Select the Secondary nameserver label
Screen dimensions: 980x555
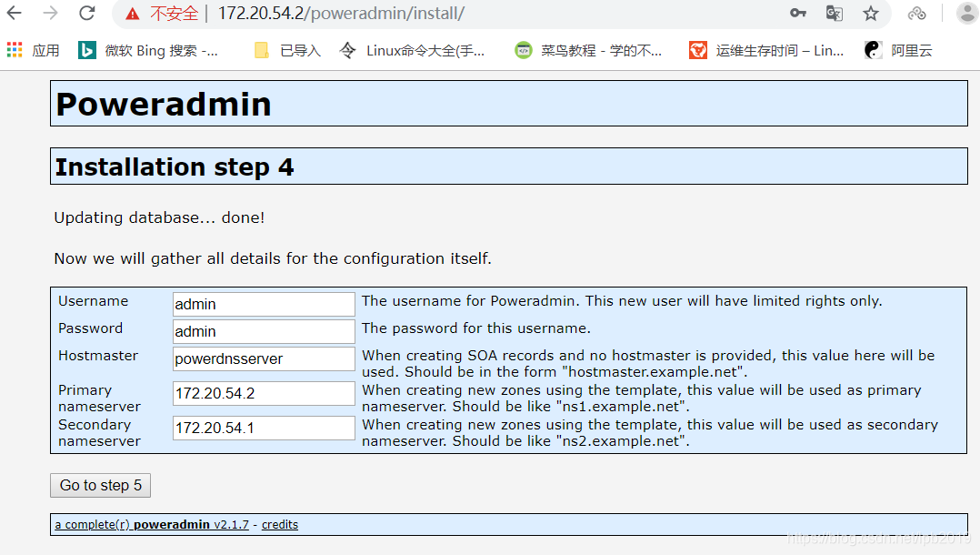(x=99, y=433)
